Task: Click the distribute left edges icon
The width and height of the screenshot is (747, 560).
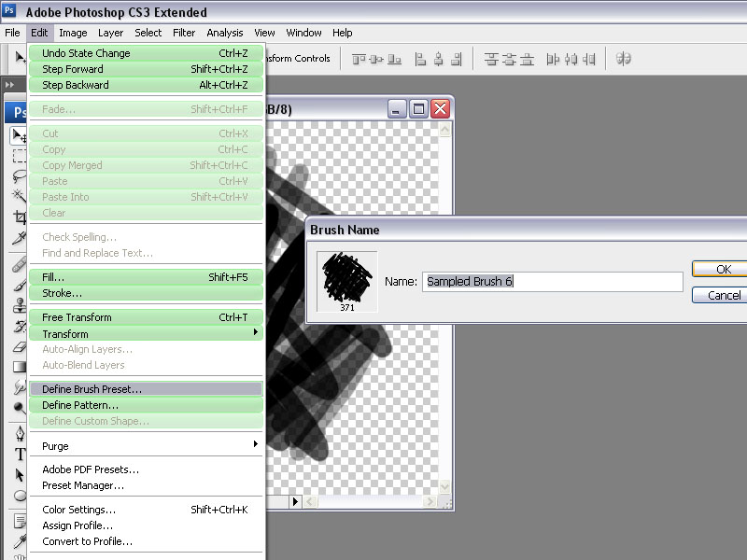Action: (553, 59)
